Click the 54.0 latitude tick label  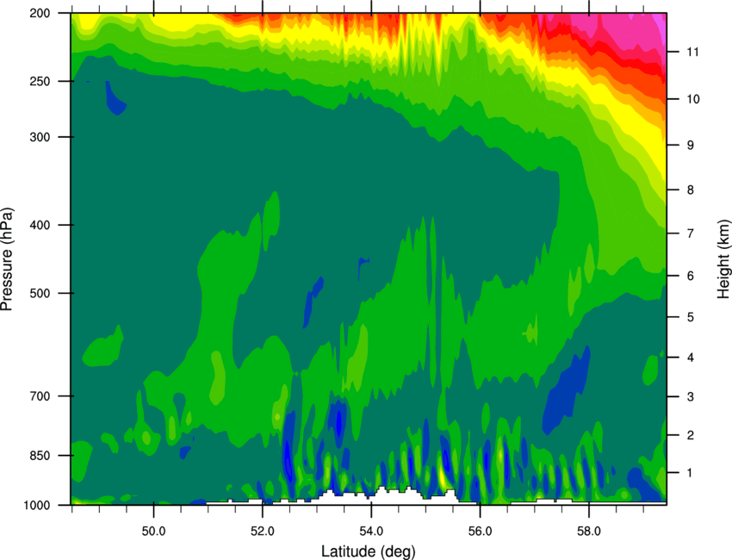[372, 532]
